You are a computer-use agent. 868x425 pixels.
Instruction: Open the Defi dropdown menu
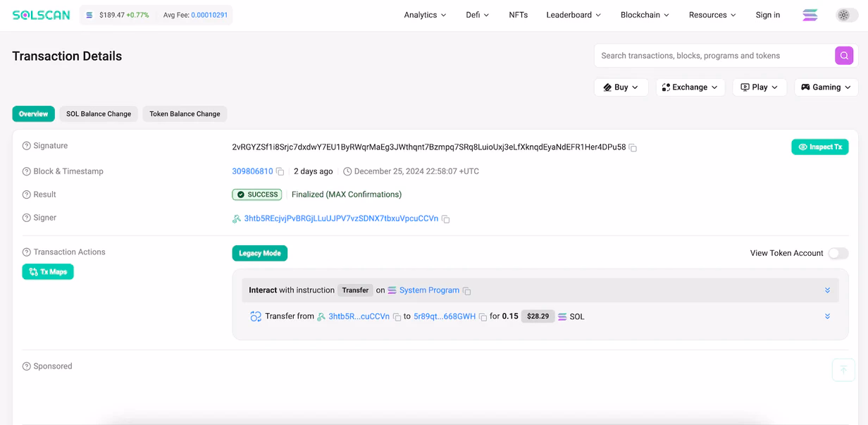[477, 15]
